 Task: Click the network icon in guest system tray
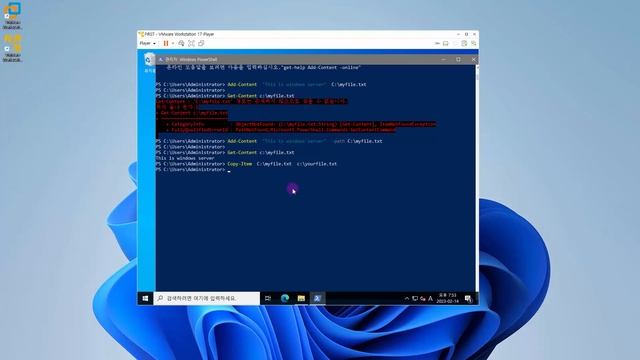tap(415, 299)
